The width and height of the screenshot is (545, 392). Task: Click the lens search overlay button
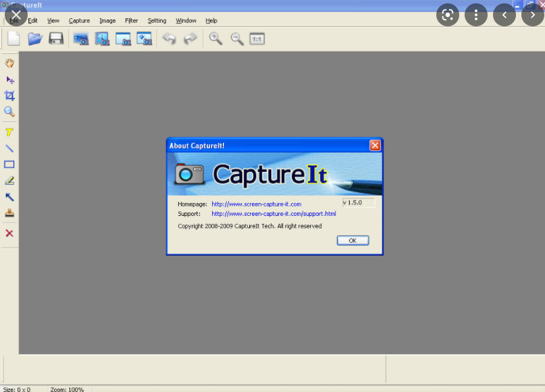pos(448,15)
